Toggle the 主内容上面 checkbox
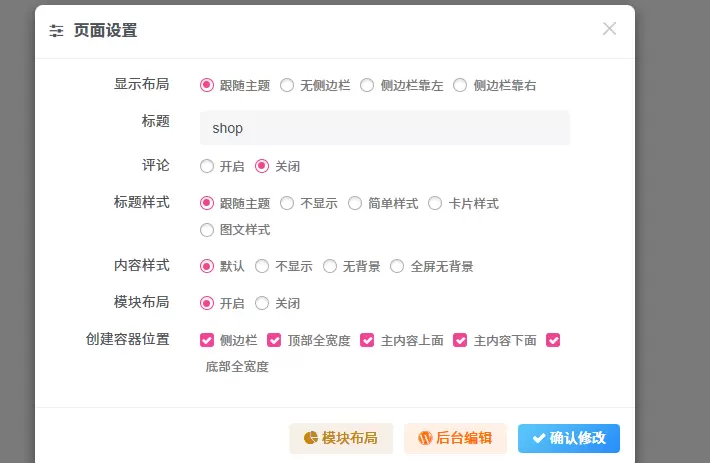 367,340
